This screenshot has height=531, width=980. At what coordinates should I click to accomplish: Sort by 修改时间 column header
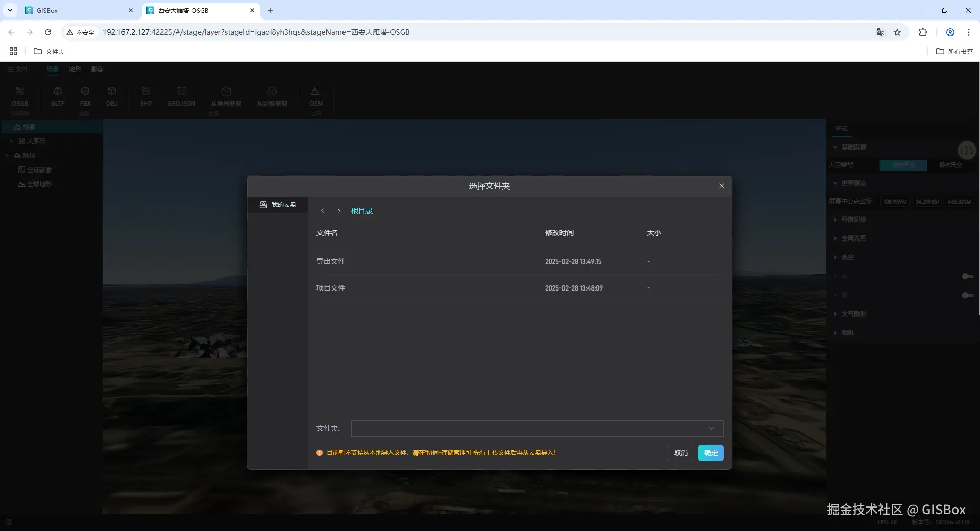[559, 233]
